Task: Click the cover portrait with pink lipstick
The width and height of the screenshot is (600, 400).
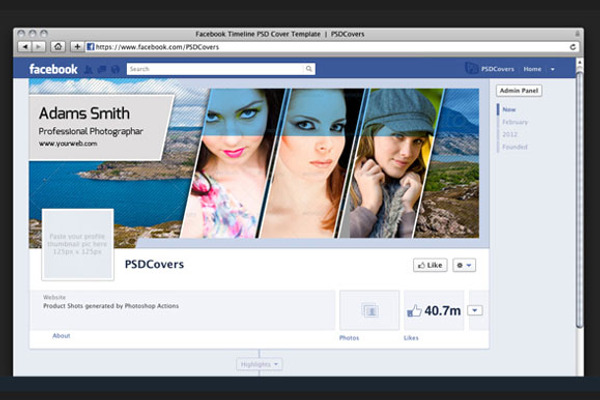Action: (233, 163)
